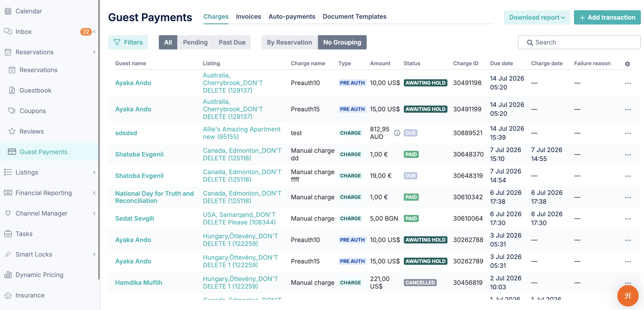The width and height of the screenshot is (644, 310).
Task: Click the Inbox 22 unread badge
Action: click(86, 32)
